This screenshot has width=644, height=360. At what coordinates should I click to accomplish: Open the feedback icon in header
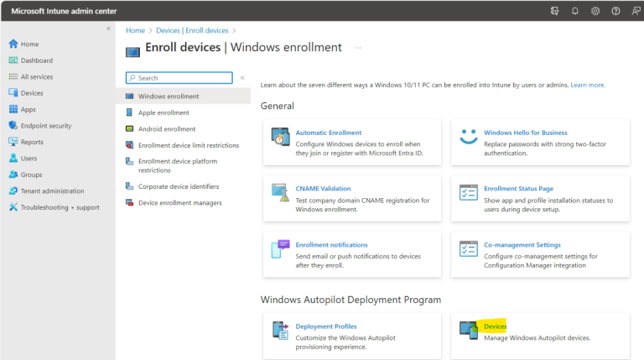(635, 11)
